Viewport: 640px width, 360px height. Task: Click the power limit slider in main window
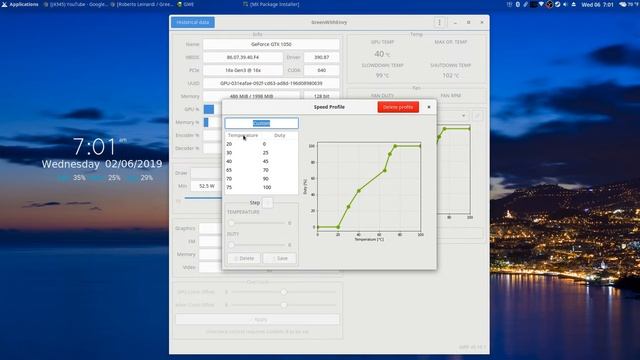[203, 198]
